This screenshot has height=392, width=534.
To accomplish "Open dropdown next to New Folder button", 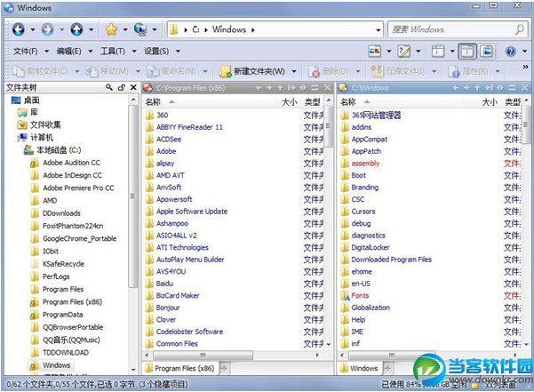I will (294, 71).
